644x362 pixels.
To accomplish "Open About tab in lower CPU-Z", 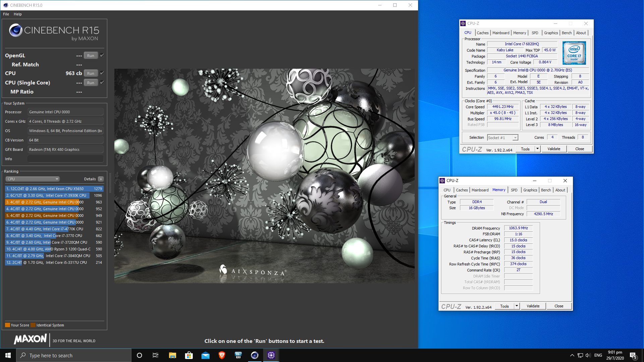I will point(560,190).
